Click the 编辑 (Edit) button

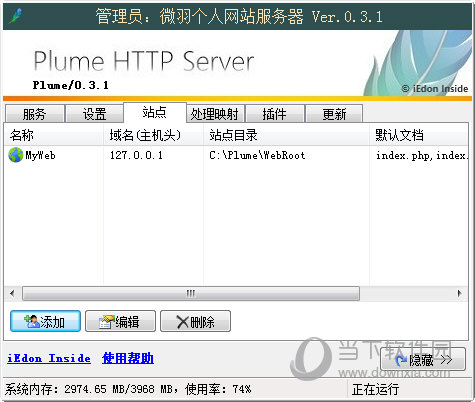tap(120, 321)
